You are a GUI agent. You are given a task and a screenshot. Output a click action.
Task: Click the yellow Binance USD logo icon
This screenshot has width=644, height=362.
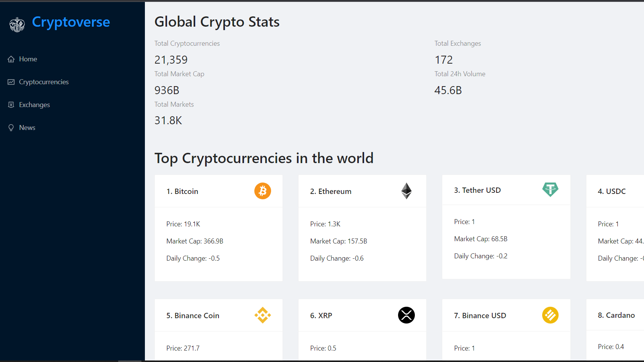[x=550, y=315]
